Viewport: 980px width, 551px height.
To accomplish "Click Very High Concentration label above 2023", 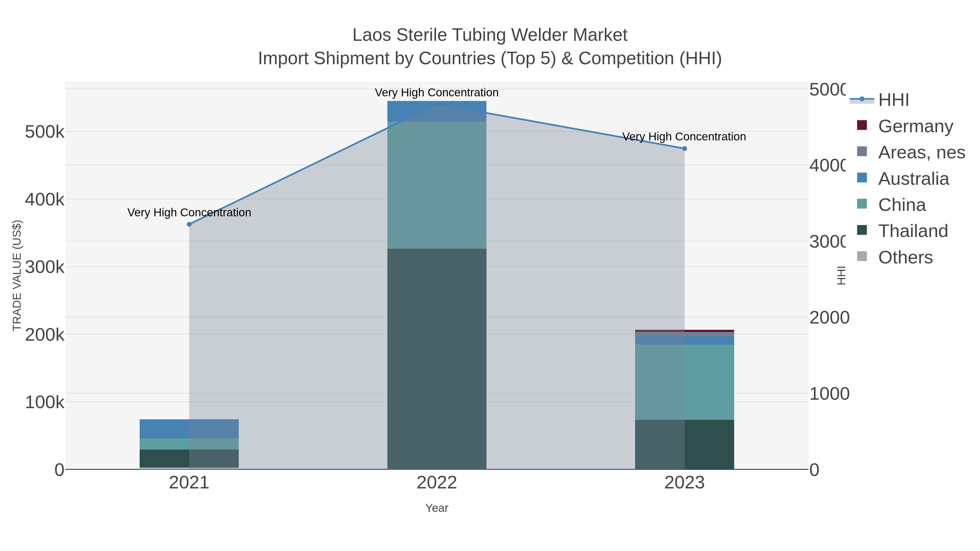I will 684,137.
